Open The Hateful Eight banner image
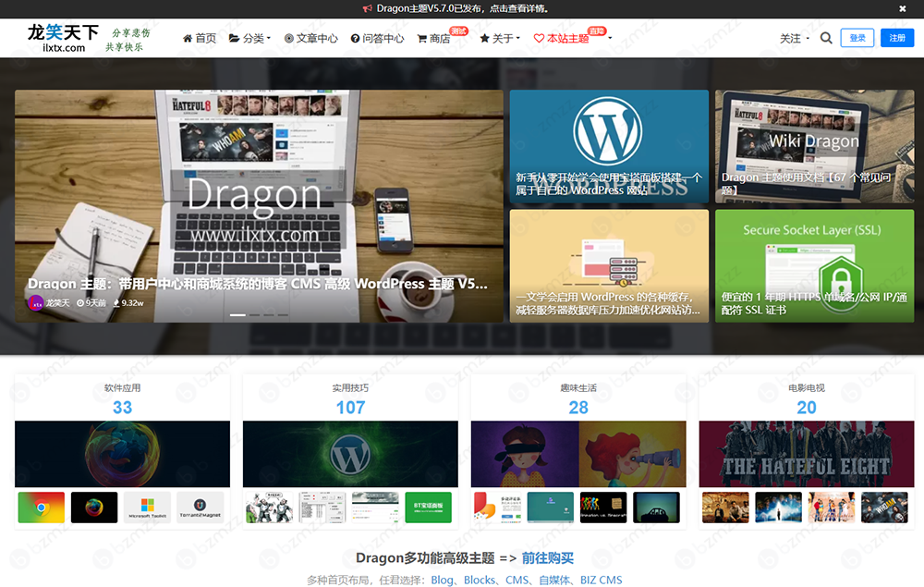The height and width of the screenshot is (587, 924). (x=807, y=454)
